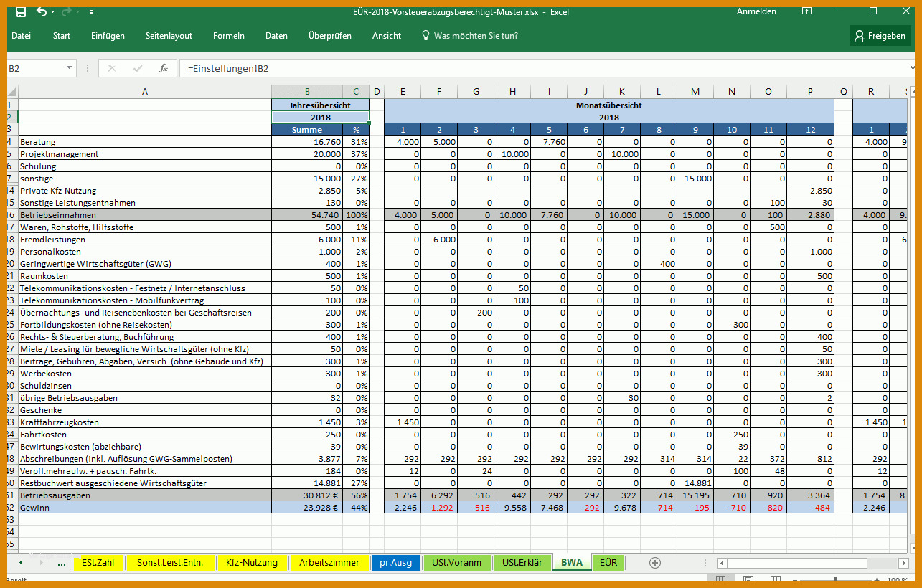Click the Save icon in the title bar
The height and width of the screenshot is (588, 922).
point(21,11)
